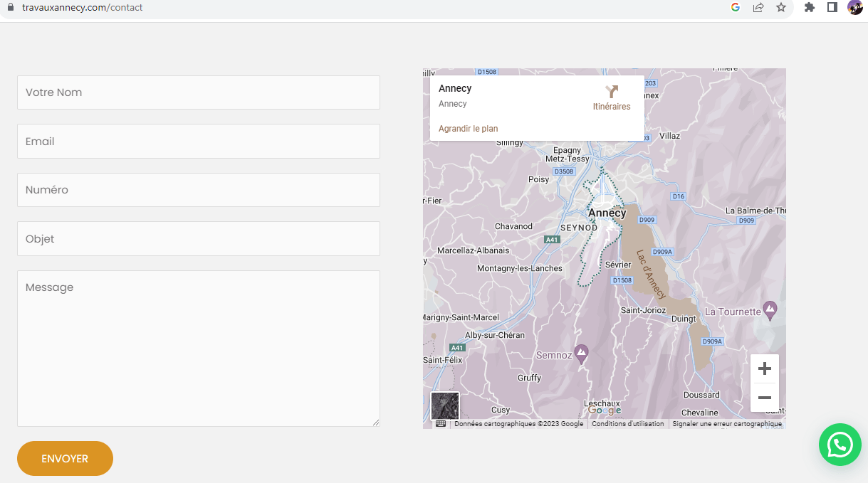Image resolution: width=868 pixels, height=483 pixels.
Task: Click the Doussard label on map
Action: point(701,395)
